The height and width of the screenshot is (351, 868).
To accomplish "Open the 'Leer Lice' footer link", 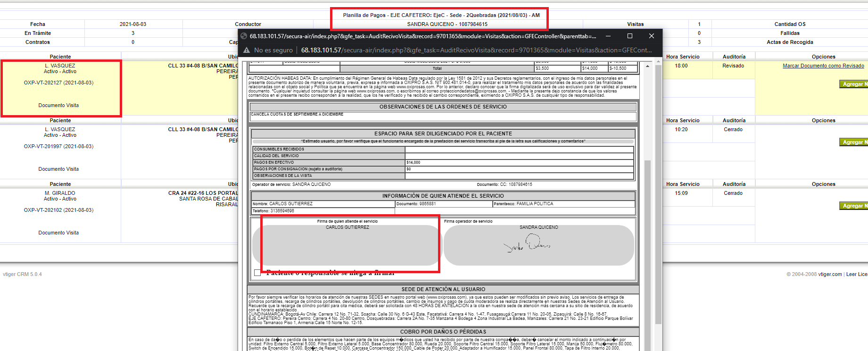I will (x=857, y=274).
